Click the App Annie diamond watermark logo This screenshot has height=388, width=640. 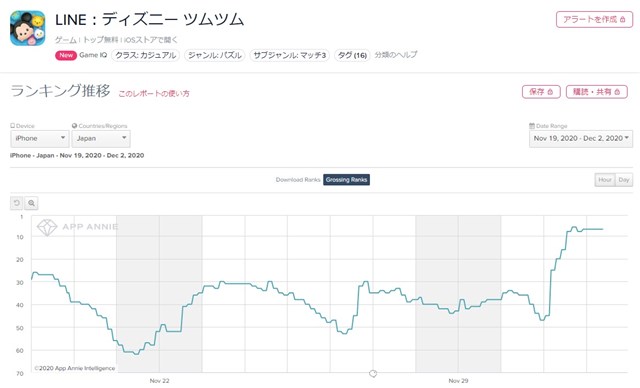tap(47, 227)
